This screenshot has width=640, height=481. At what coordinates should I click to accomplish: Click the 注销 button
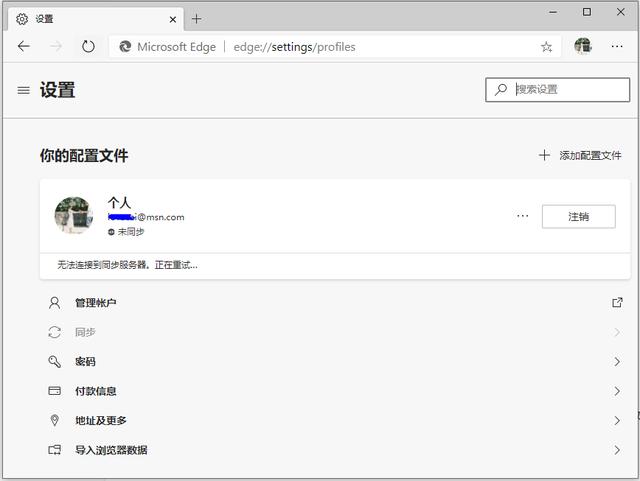click(578, 216)
